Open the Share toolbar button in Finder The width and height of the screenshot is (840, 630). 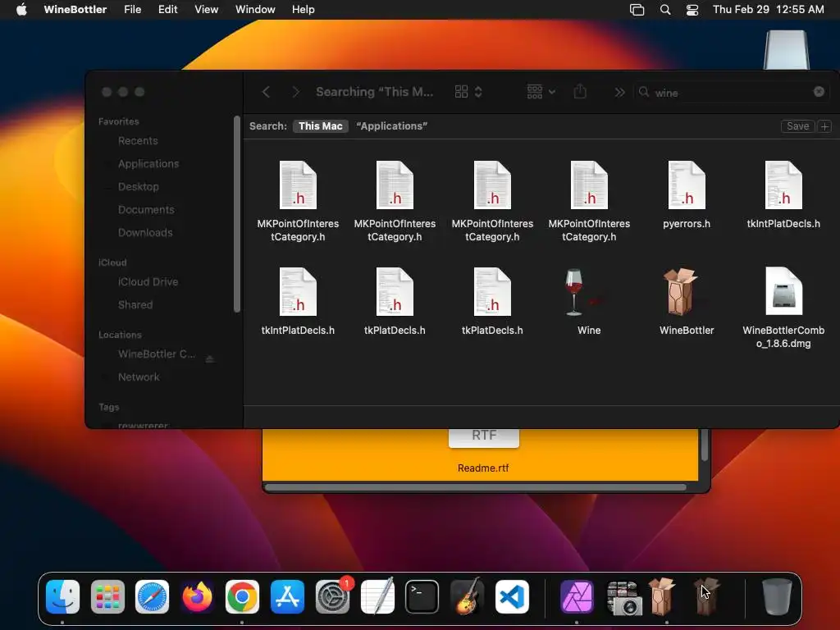pos(580,92)
